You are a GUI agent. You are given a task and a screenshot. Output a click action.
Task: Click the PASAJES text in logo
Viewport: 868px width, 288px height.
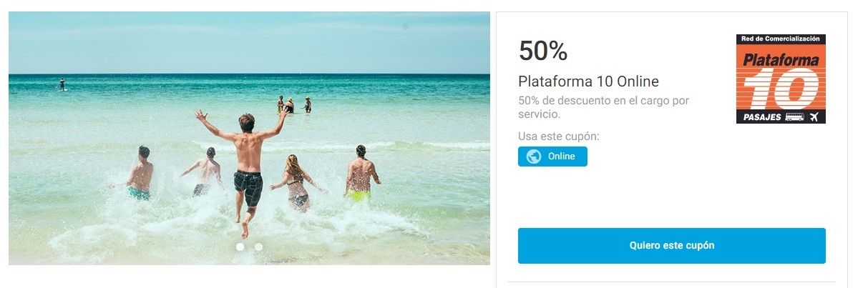761,117
